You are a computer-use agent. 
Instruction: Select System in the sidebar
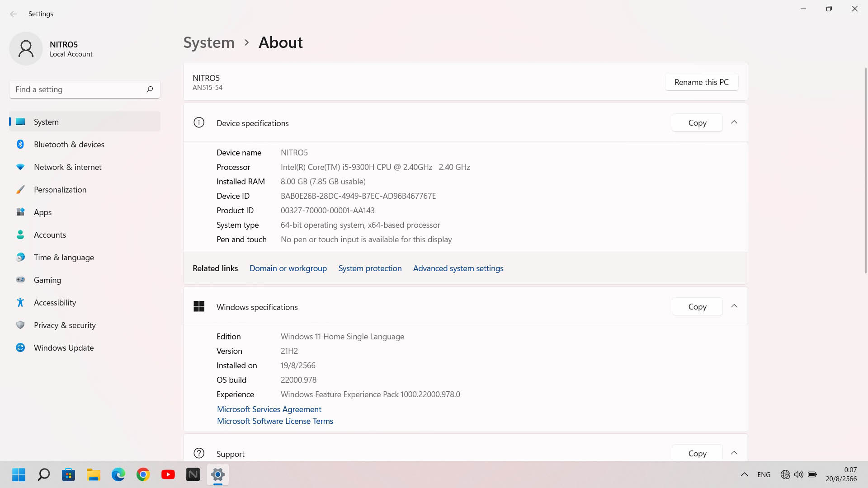[x=85, y=122]
